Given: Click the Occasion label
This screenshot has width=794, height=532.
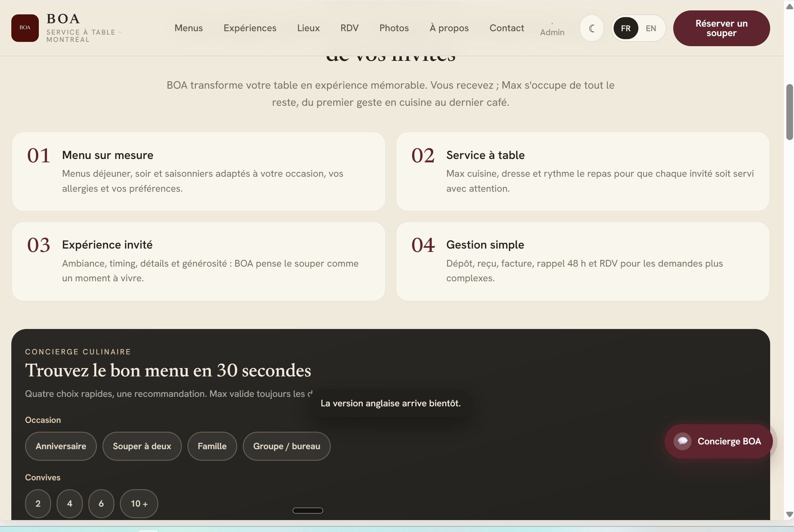Looking at the screenshot, I should click(43, 420).
